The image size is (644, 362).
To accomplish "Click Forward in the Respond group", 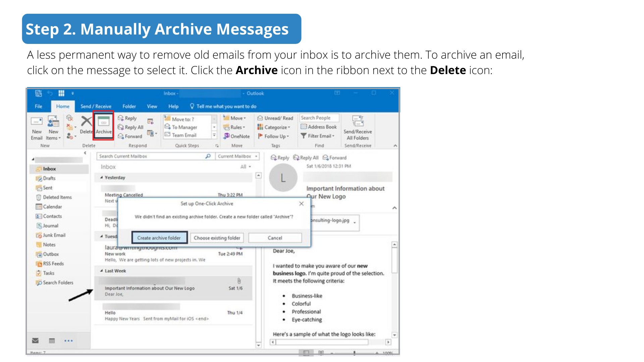I will (130, 136).
